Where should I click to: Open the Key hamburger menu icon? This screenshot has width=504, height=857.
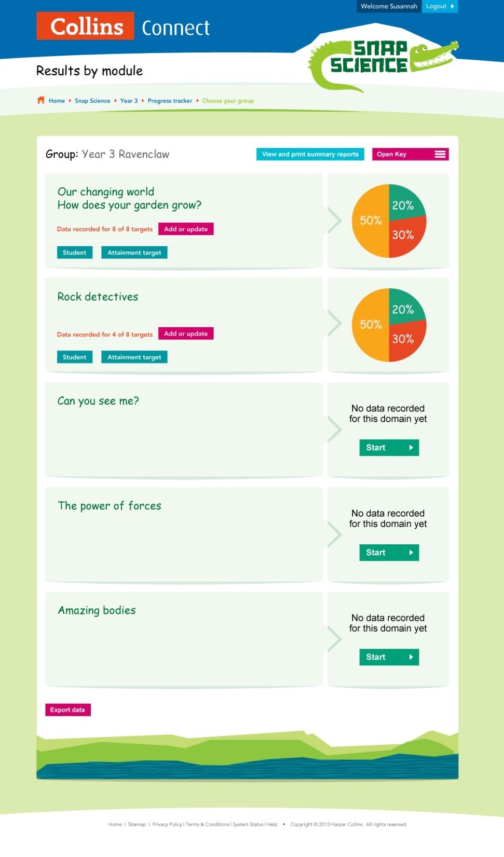pos(440,154)
